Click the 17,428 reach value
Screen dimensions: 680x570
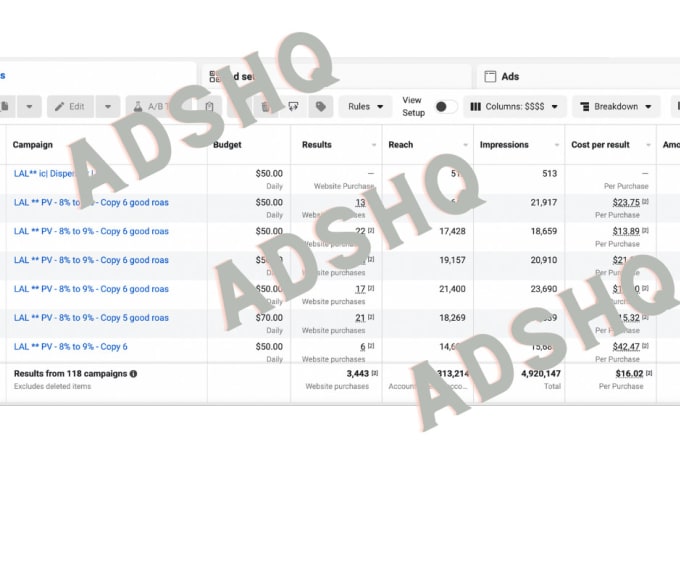click(x=452, y=232)
